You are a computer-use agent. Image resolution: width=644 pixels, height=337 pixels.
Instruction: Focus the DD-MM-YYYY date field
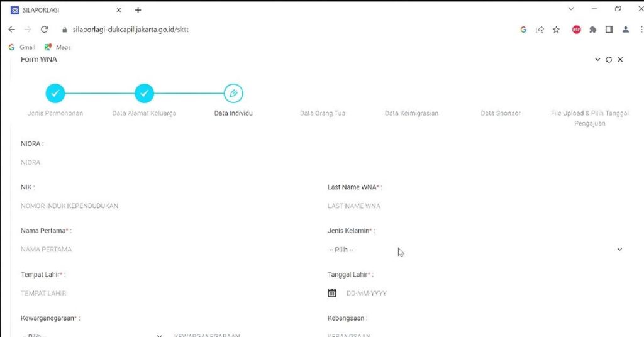[x=485, y=294]
